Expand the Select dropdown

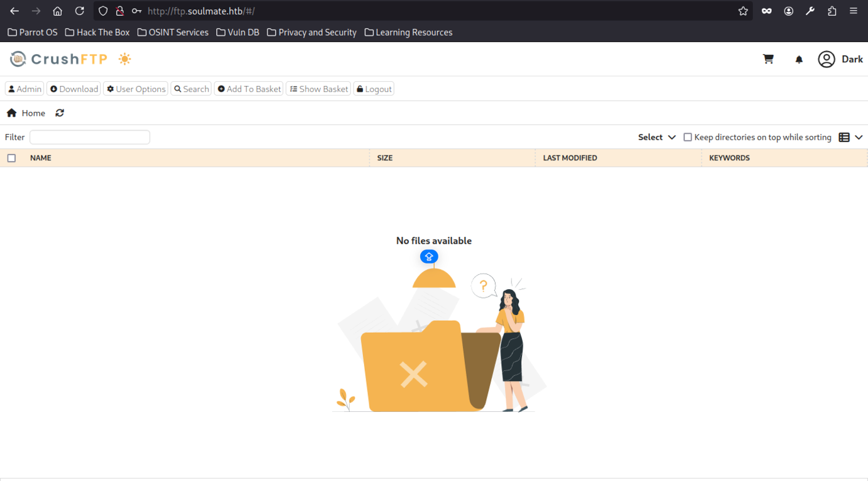click(x=657, y=137)
